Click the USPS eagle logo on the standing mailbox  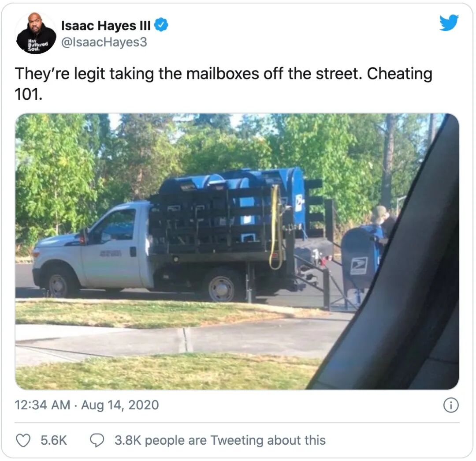359,266
